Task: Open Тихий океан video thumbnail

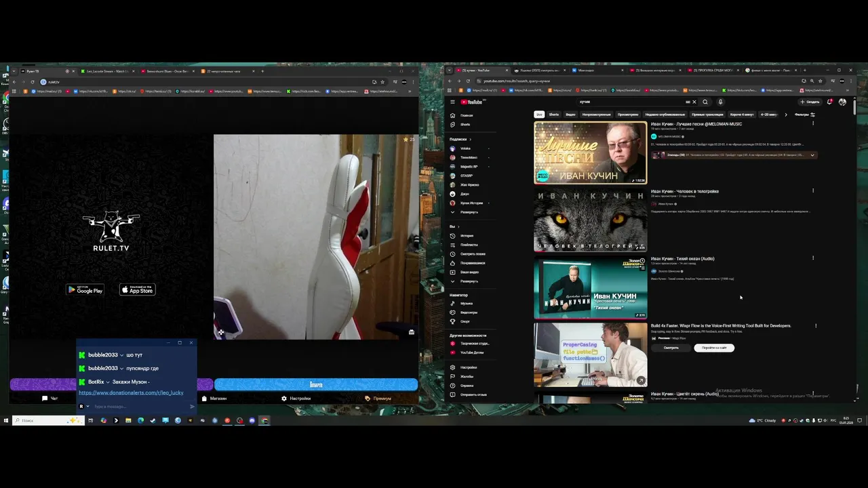Action: 591,287
